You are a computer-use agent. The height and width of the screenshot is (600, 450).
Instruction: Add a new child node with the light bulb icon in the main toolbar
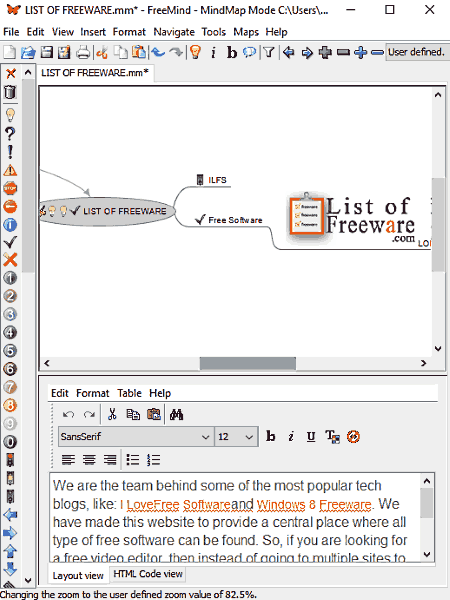(x=196, y=52)
